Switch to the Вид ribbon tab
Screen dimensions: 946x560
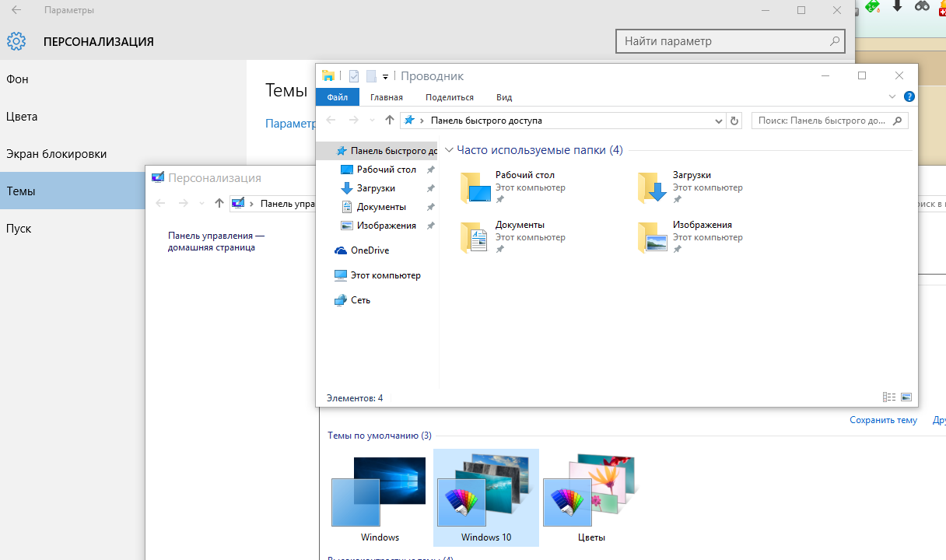coord(504,97)
